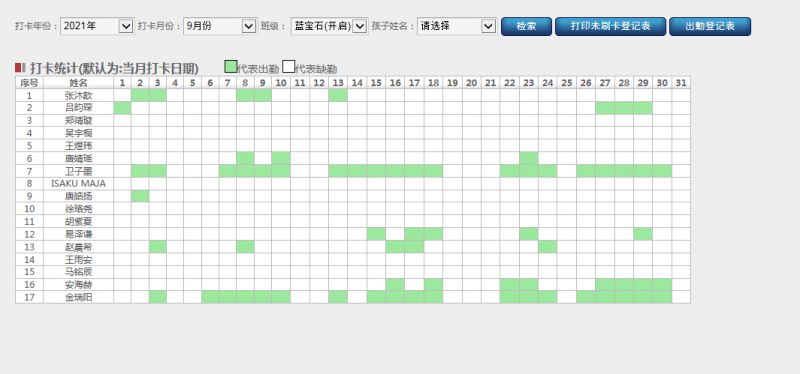Click the day 25 column header

[x=567, y=83]
